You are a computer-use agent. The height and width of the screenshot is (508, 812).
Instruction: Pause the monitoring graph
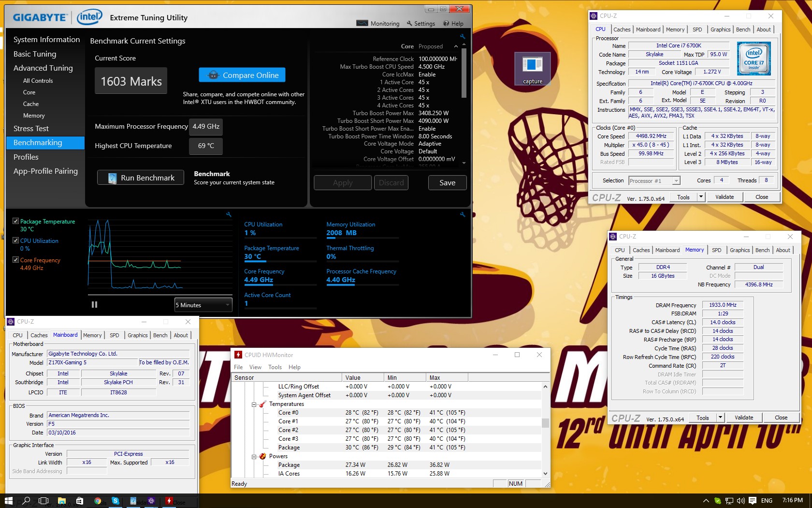[94, 305]
